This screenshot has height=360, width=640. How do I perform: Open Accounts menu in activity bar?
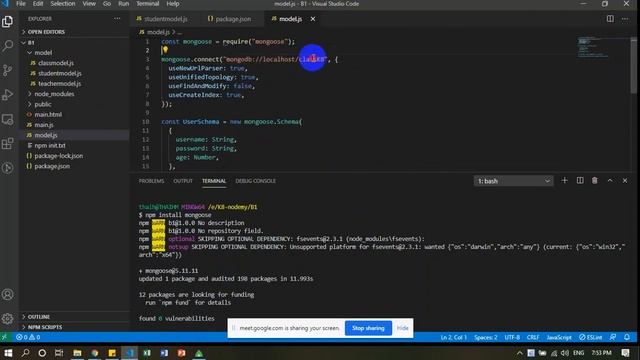pos(7,294)
